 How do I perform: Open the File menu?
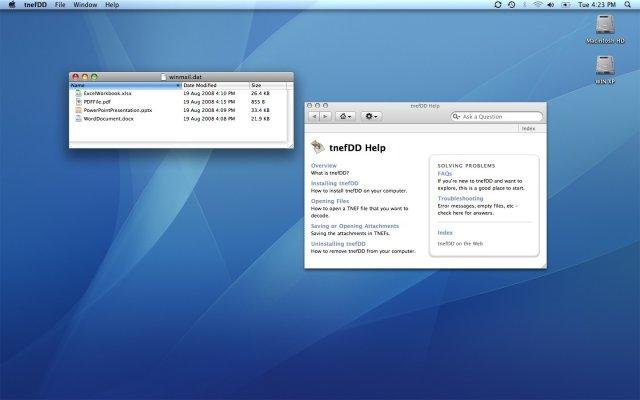pos(60,5)
